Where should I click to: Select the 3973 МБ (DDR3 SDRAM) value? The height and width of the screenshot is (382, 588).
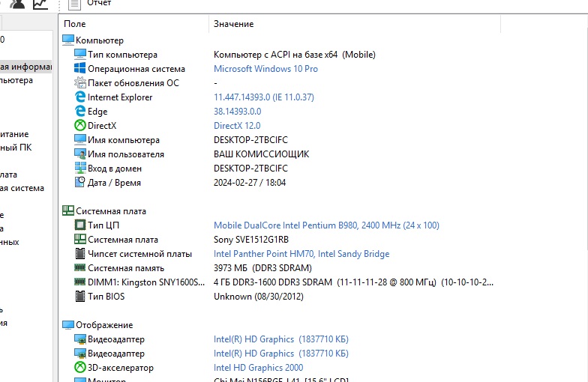click(262, 268)
